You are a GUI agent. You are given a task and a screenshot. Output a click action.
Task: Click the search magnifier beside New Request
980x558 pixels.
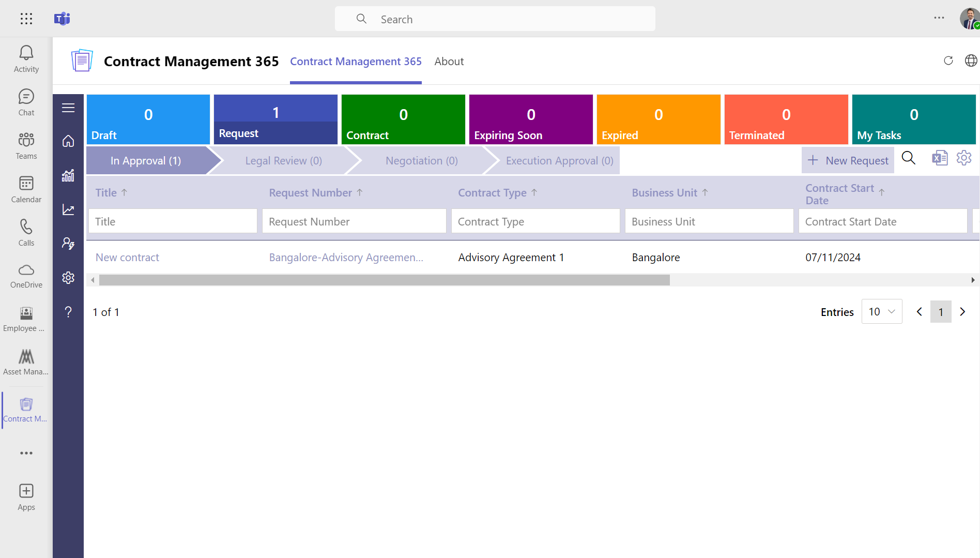pos(909,158)
